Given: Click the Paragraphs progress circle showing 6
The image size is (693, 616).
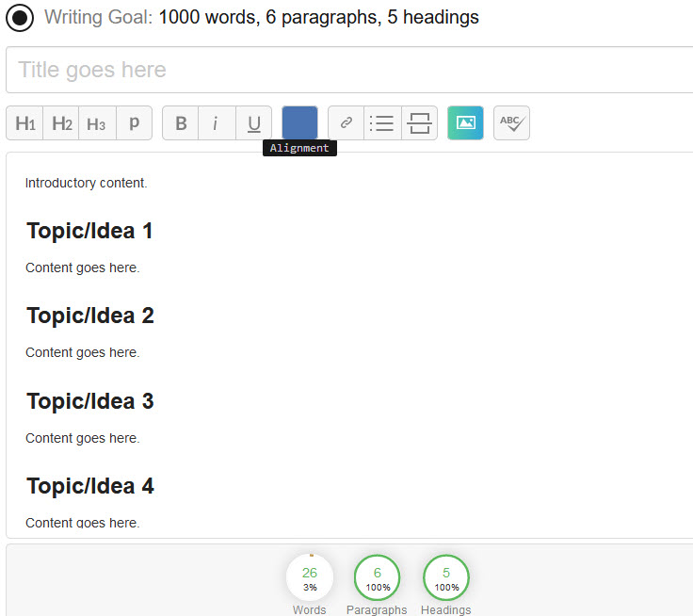Looking at the screenshot, I should pyautogui.click(x=377, y=577).
